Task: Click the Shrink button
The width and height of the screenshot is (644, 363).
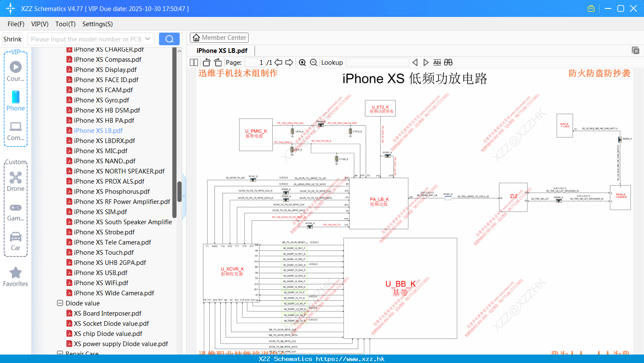Action: click(x=13, y=39)
